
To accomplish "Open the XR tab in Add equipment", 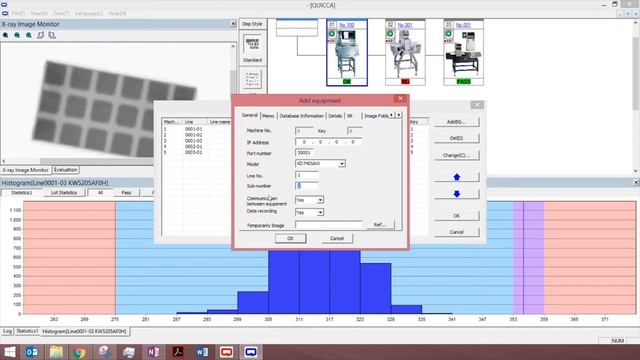I will tap(350, 116).
